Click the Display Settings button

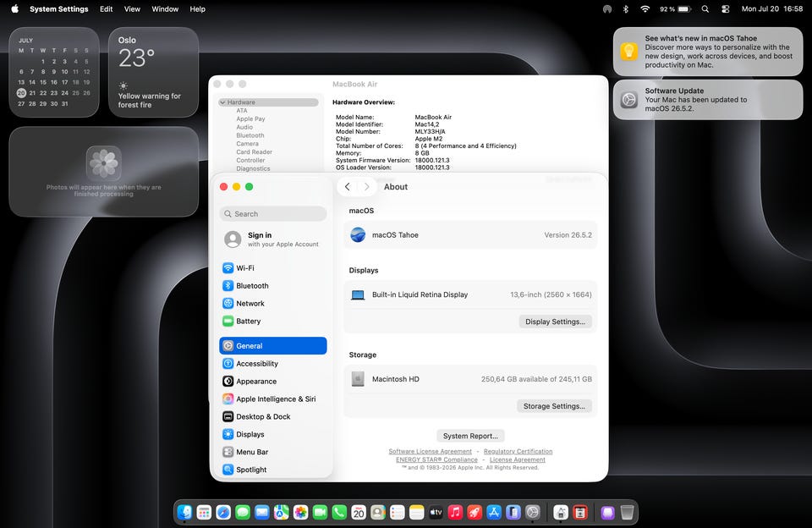click(x=555, y=322)
